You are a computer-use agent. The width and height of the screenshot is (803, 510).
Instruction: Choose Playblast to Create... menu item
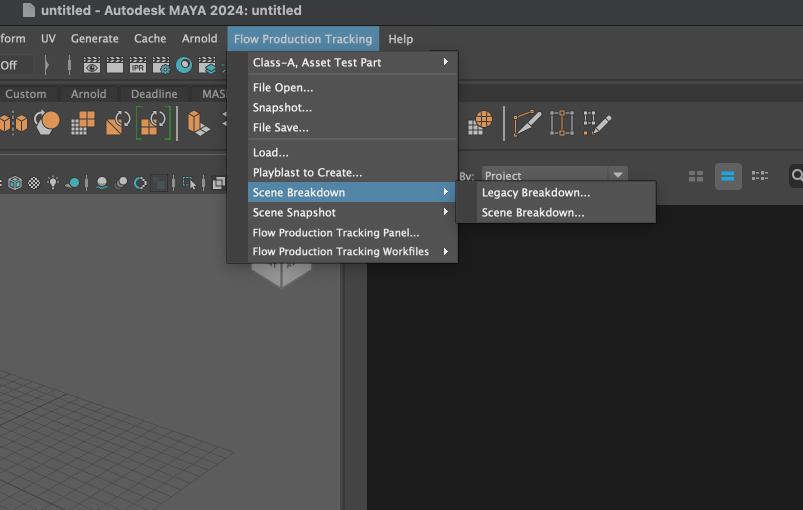[x=352, y=173]
